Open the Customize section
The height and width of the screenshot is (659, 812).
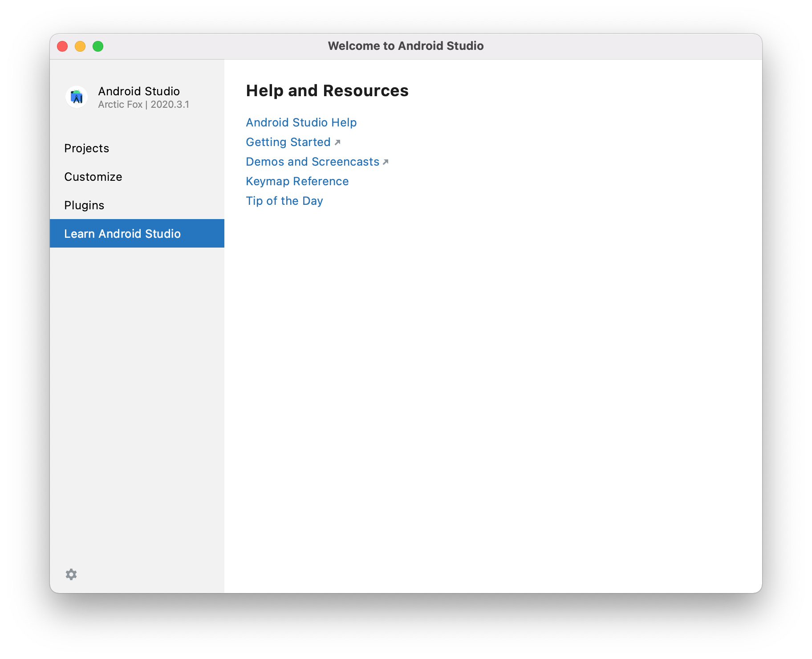(x=93, y=177)
